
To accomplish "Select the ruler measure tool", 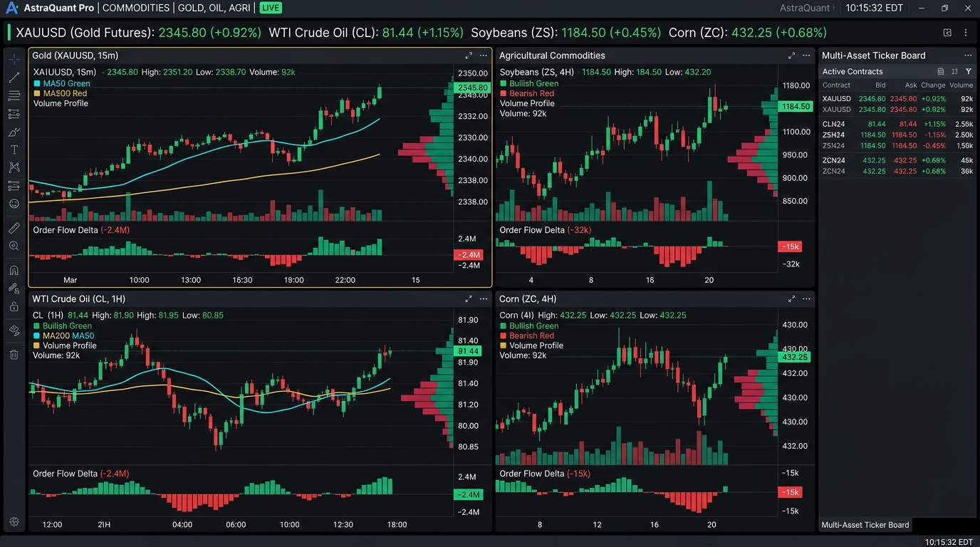I will point(14,228).
